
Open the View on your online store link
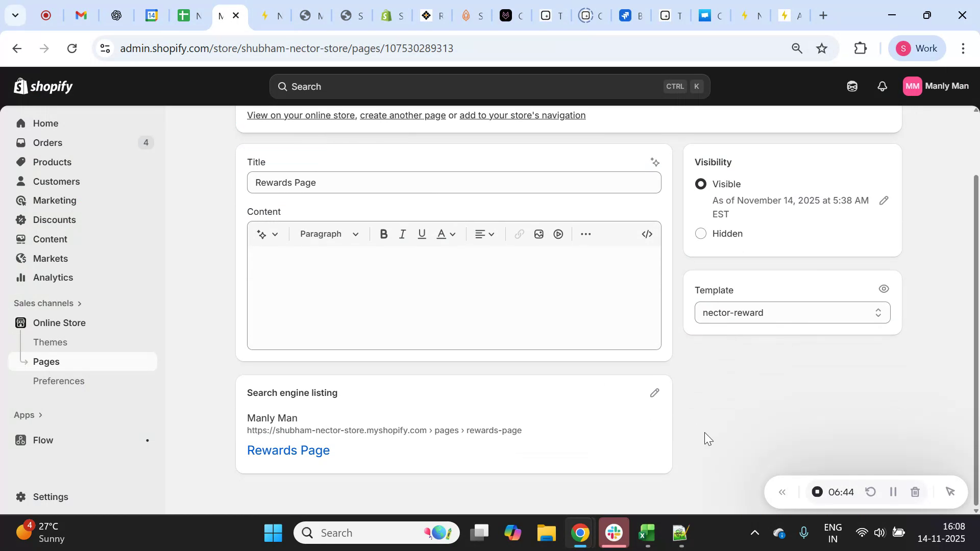[300, 115]
